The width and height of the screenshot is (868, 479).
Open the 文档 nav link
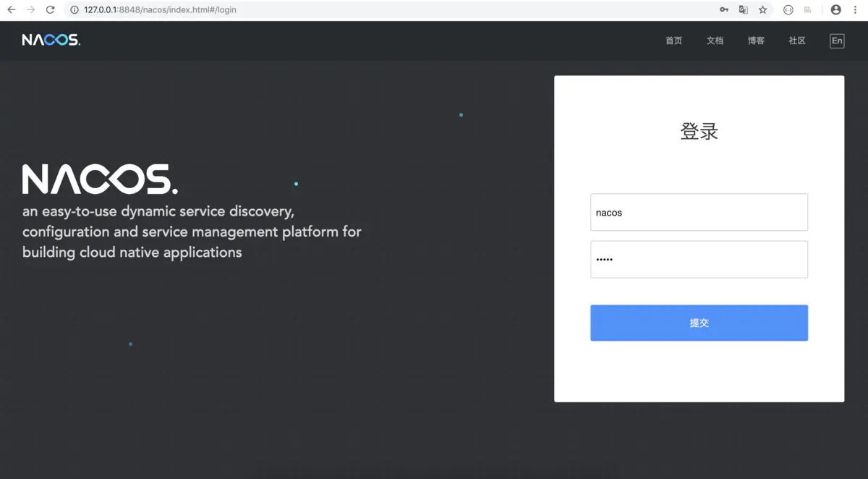coord(715,41)
